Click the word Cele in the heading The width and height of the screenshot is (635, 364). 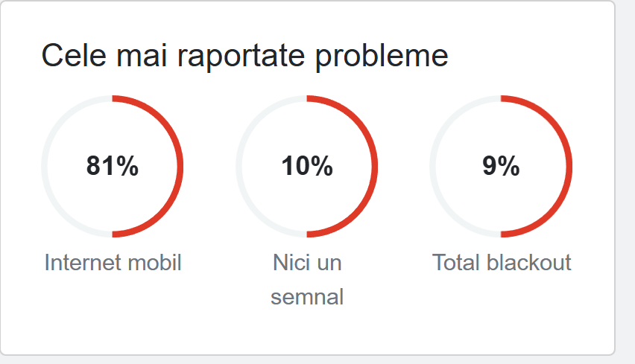point(74,56)
